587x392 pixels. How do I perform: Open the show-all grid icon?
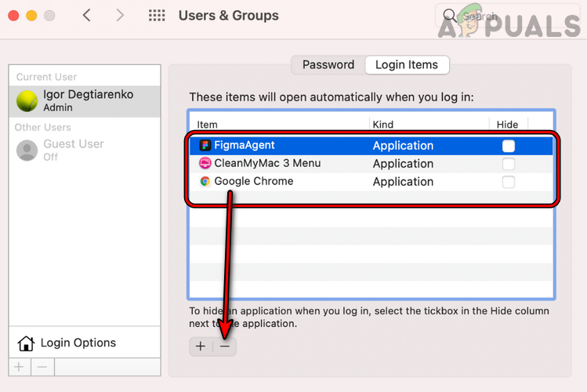157,16
